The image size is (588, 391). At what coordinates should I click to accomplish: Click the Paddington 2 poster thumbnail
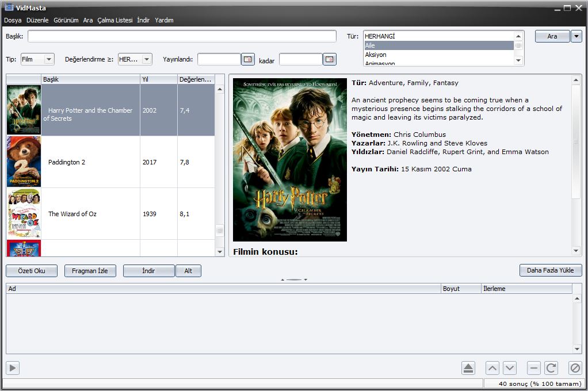coord(24,162)
